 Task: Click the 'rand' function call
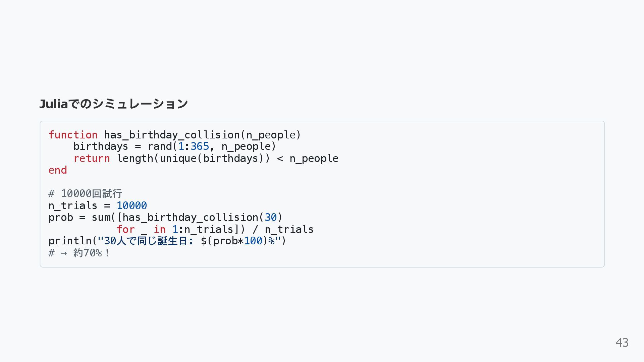[x=160, y=146]
